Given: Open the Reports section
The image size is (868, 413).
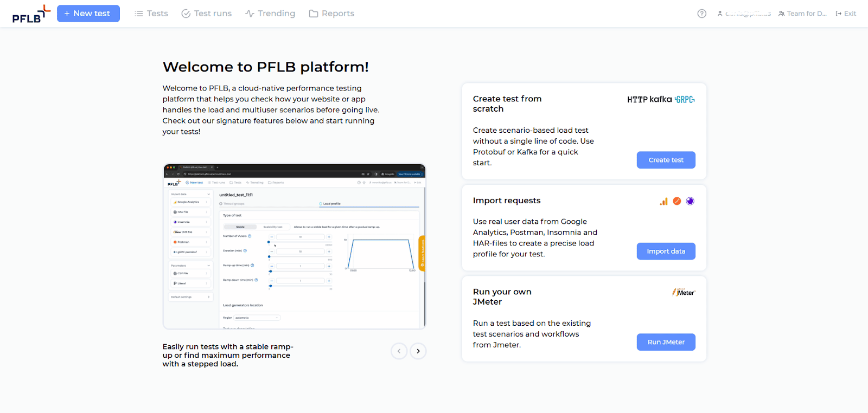Looking at the screenshot, I should [x=331, y=14].
